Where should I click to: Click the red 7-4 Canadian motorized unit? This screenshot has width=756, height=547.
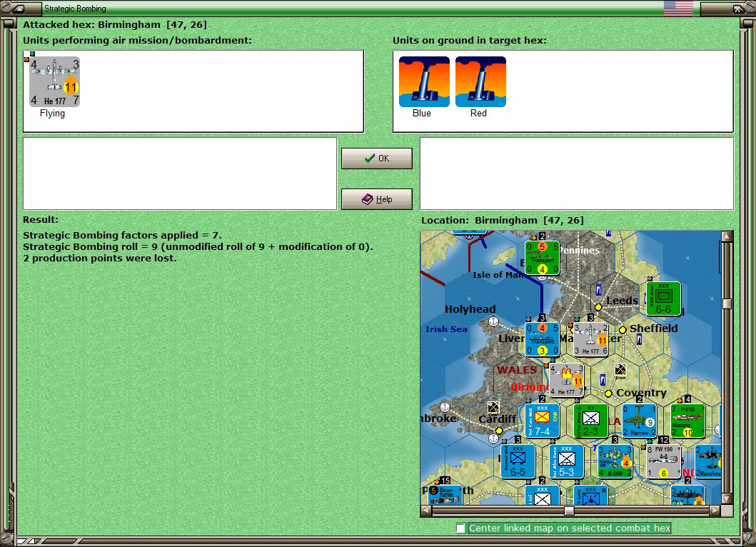click(543, 421)
